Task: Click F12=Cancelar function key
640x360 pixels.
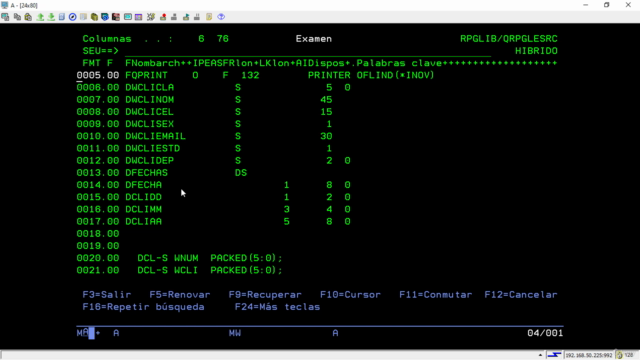Action: [x=521, y=295]
